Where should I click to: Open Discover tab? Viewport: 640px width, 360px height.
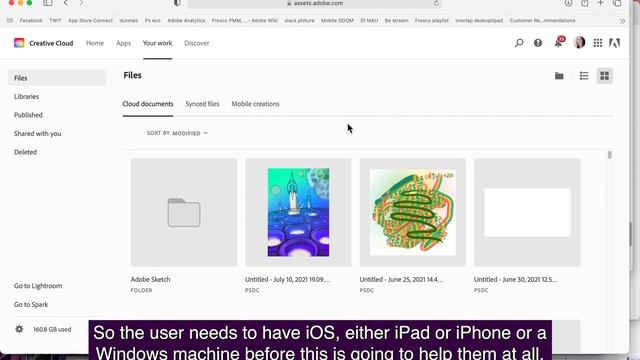(197, 43)
